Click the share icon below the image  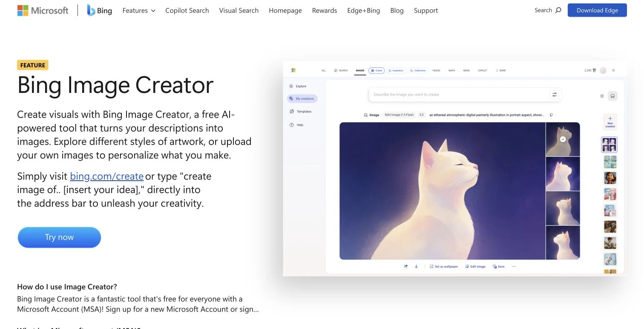(405, 266)
